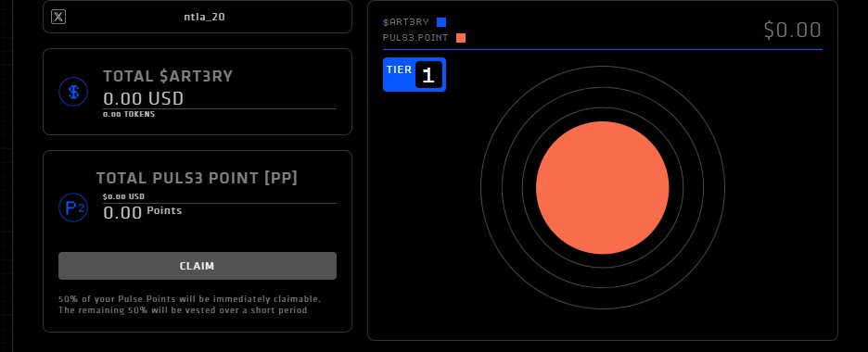This screenshot has height=352, width=868.
Task: Click the orange PULS3.POINT legend swatch
Action: 461,38
